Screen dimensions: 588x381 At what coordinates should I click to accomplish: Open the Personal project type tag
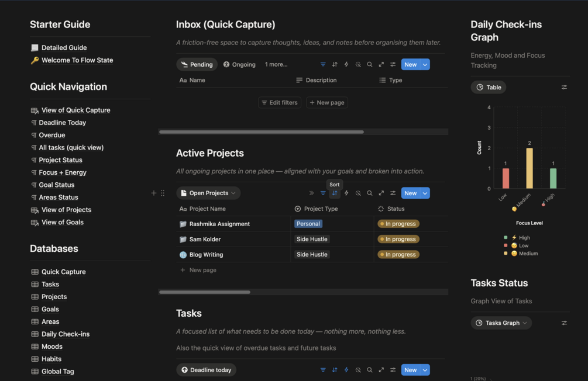308,224
